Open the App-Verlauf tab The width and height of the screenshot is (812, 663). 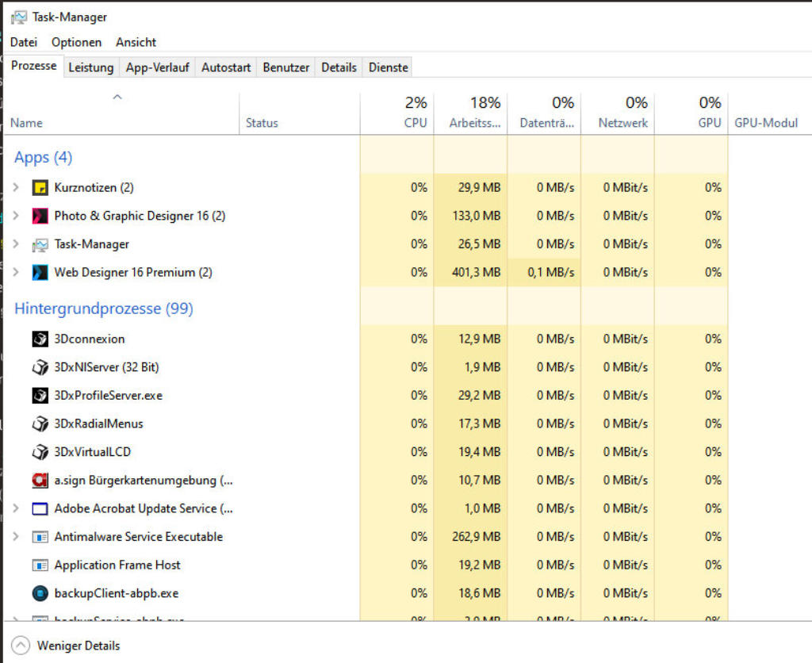click(158, 67)
